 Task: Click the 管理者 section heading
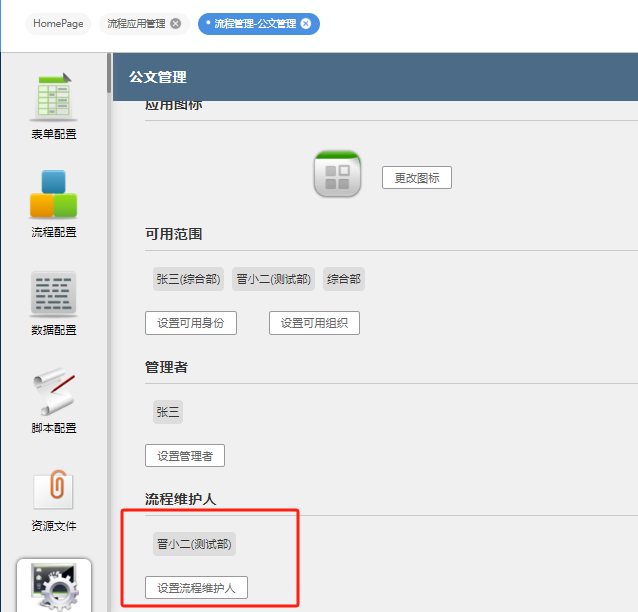pos(166,367)
